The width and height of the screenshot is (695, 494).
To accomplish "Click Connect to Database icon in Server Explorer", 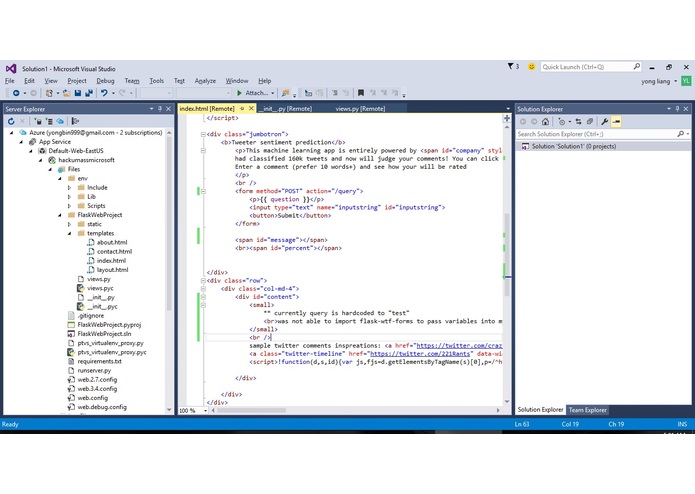I will [38, 121].
